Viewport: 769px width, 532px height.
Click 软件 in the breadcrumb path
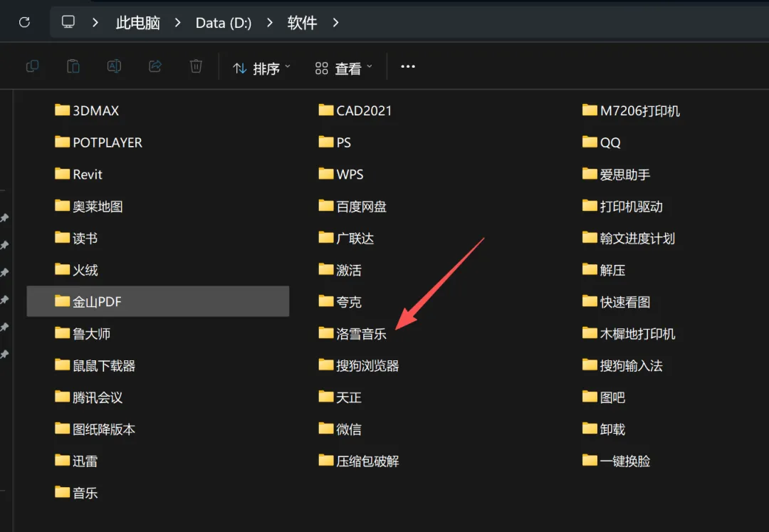tap(302, 23)
